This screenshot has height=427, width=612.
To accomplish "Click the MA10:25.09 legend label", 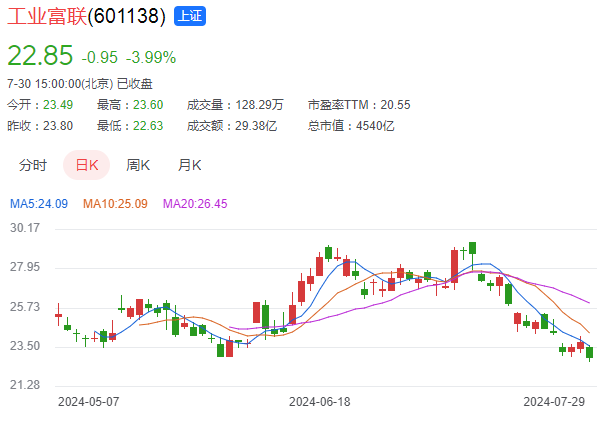I will point(115,204).
